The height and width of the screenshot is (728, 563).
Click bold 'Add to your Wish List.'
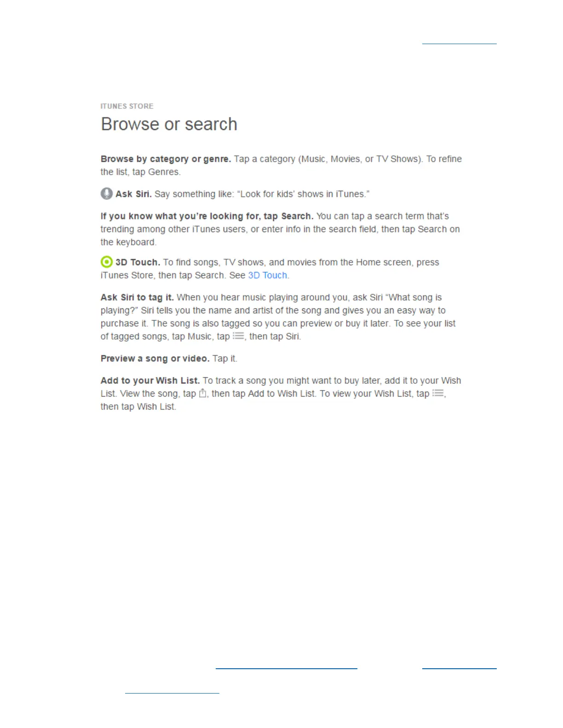tap(150, 381)
